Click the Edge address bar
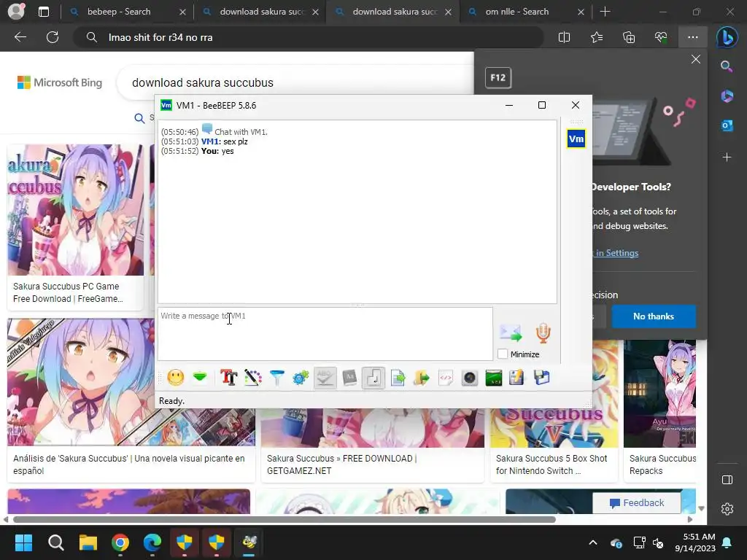Image resolution: width=747 pixels, height=560 pixels. [x=308, y=37]
